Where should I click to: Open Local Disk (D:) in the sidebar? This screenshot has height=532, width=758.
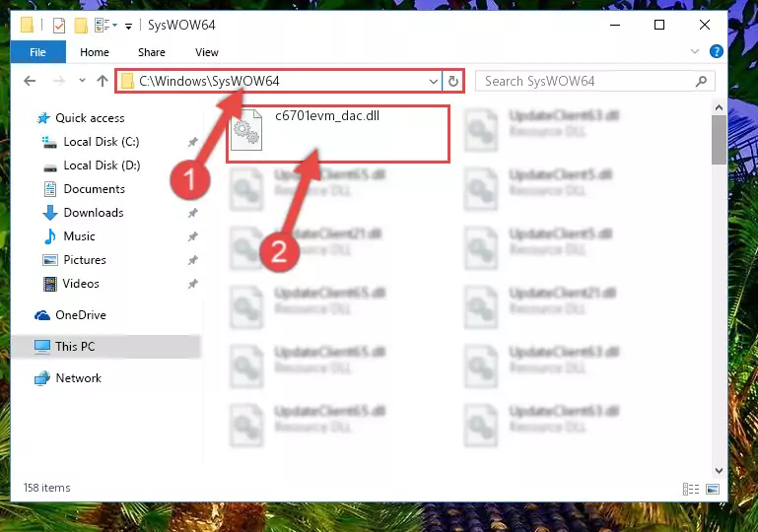click(x=102, y=166)
